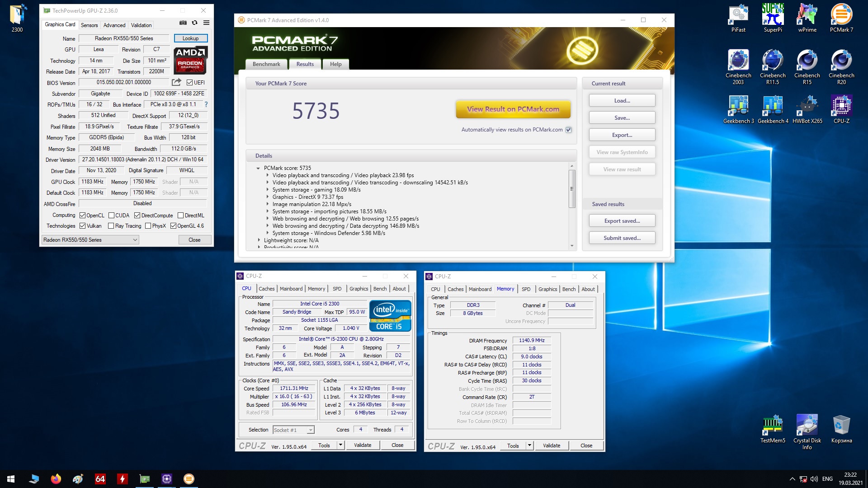Open the PiFast desktop shortcut

pyautogui.click(x=738, y=18)
